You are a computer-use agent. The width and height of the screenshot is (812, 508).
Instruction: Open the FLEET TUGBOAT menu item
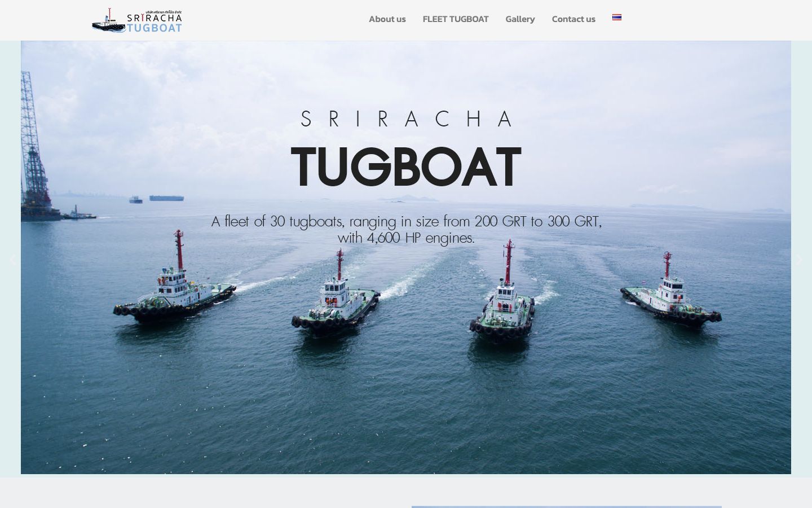pyautogui.click(x=456, y=19)
